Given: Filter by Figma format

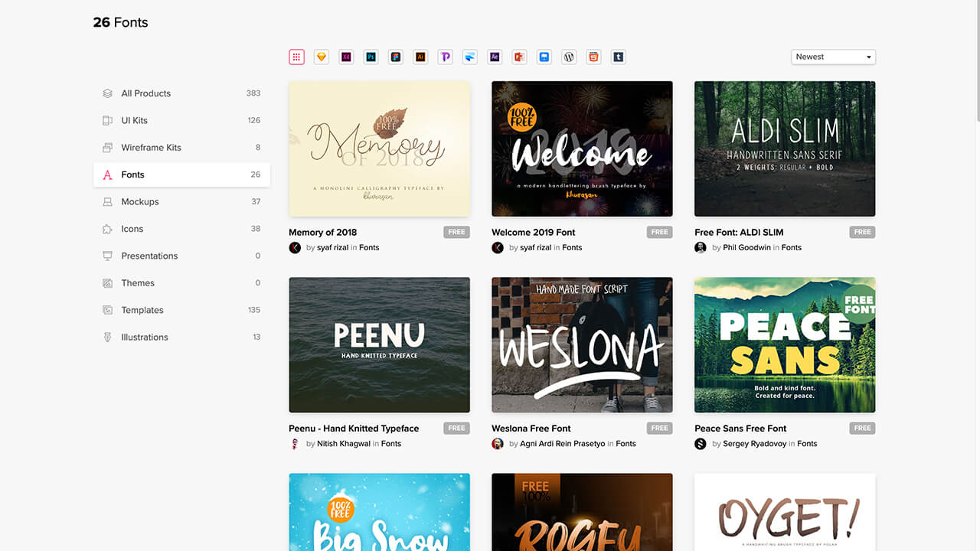Looking at the screenshot, I should pos(395,57).
